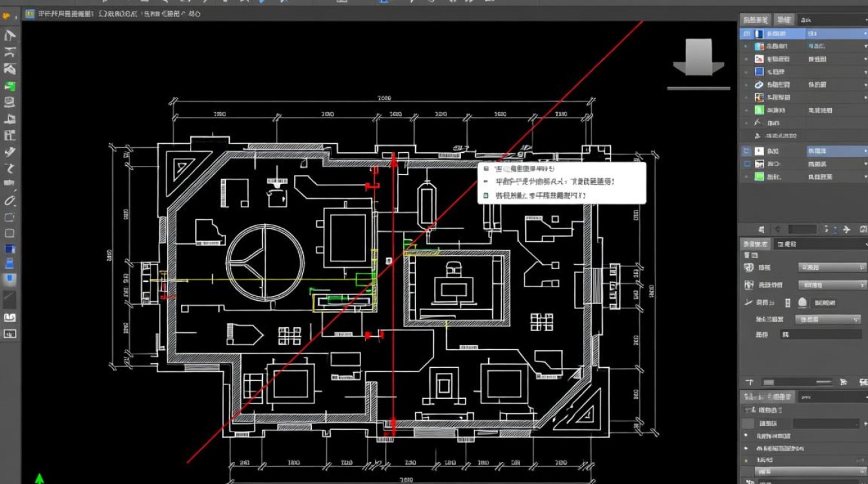Click the gray color swatch in the bottom right panel
Screen dimensions: 868x484
pos(749,424)
